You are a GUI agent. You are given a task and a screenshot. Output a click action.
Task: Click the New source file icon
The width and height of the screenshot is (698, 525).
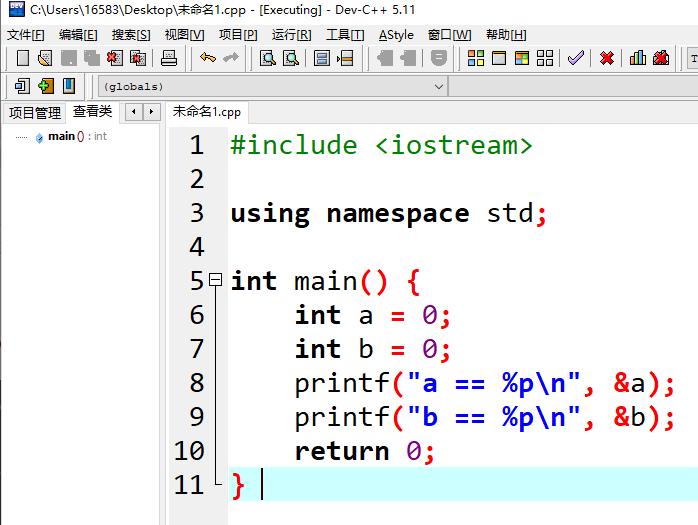[x=22, y=58]
